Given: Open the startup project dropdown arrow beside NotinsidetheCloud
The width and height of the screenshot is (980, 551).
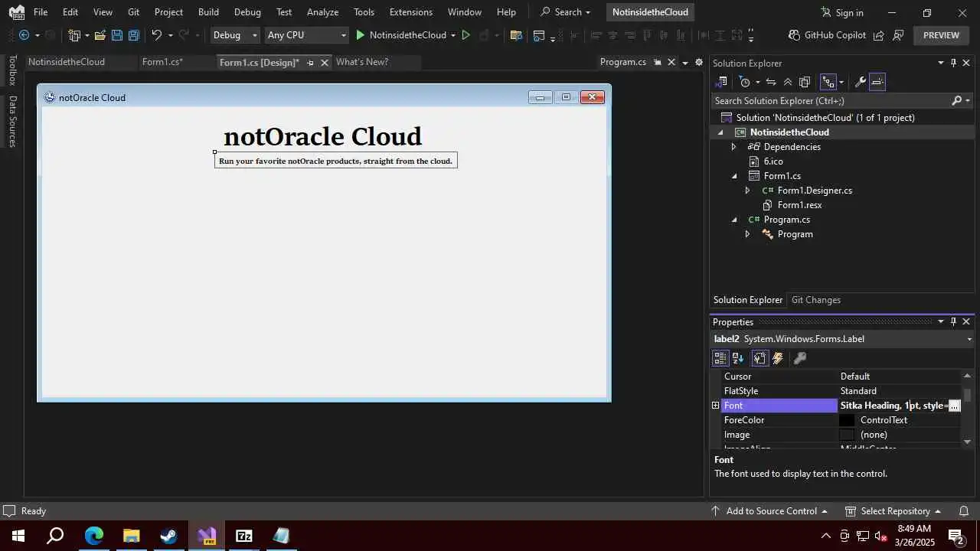Looking at the screenshot, I should (x=453, y=35).
